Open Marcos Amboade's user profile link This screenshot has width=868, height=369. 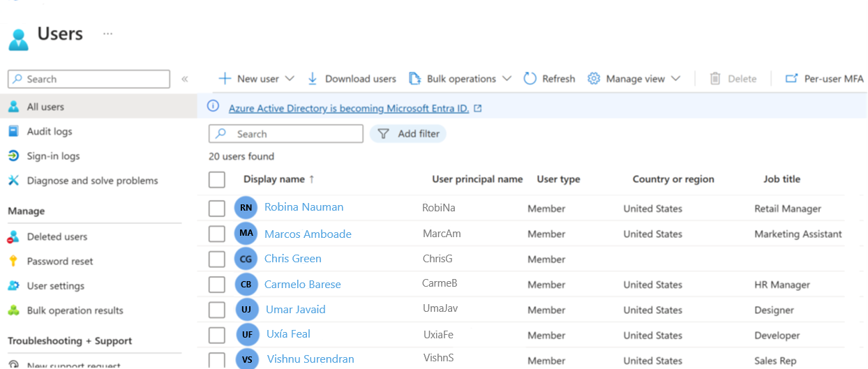308,234
